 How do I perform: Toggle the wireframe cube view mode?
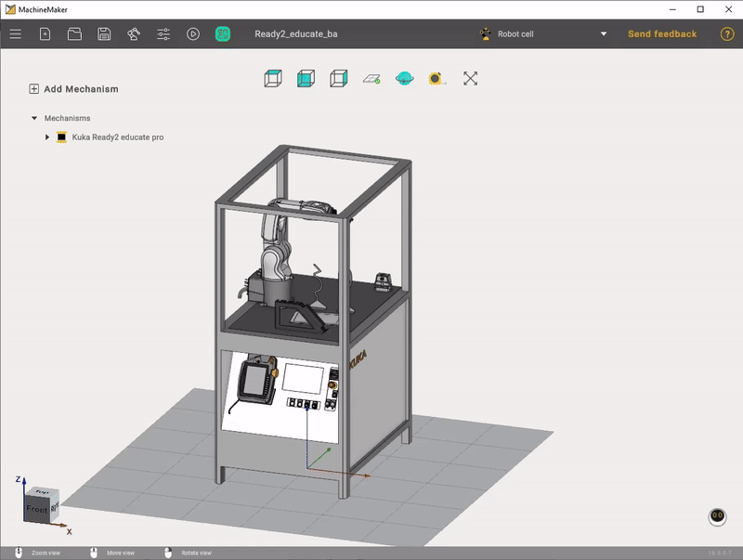click(x=339, y=78)
